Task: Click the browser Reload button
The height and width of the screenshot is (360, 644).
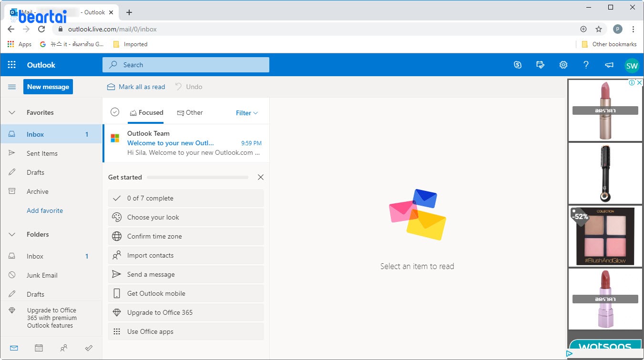Action: point(41,29)
